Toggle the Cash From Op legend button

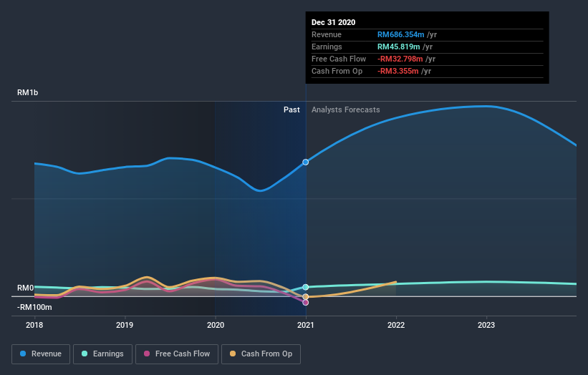coord(261,354)
